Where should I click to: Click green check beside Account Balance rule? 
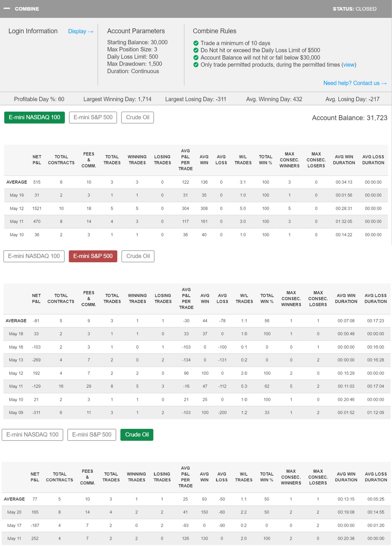(196, 57)
